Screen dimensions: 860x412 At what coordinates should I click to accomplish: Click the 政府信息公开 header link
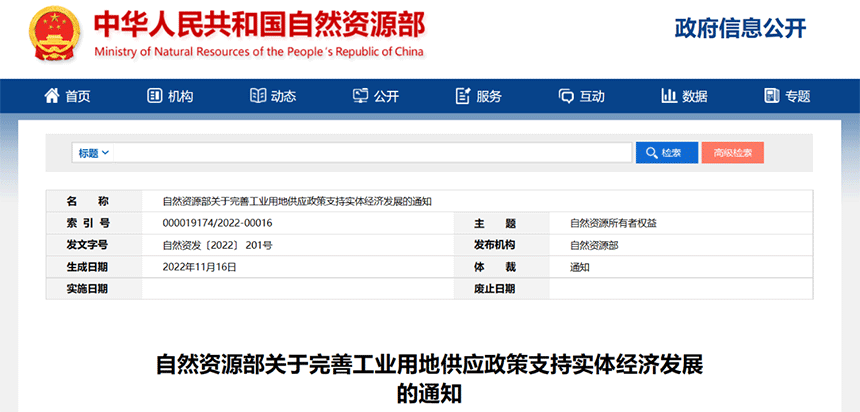coord(740,29)
